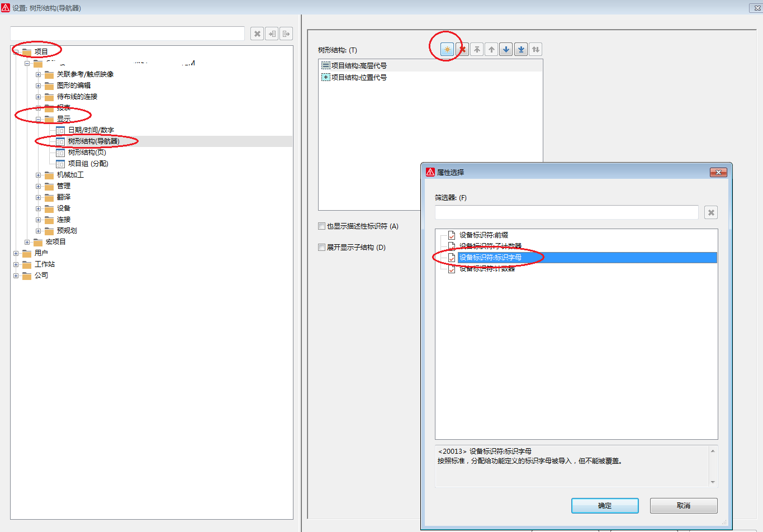Expand the 用户 folder node

click(x=16, y=253)
